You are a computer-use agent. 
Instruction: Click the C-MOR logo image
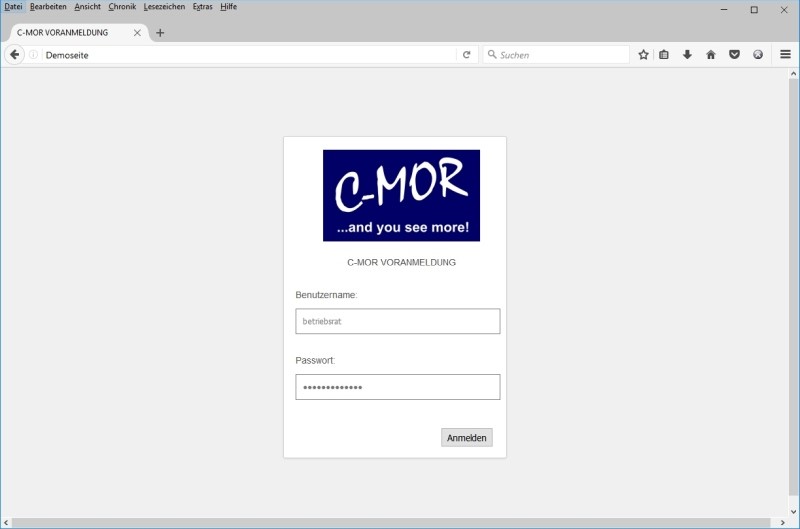tap(401, 196)
